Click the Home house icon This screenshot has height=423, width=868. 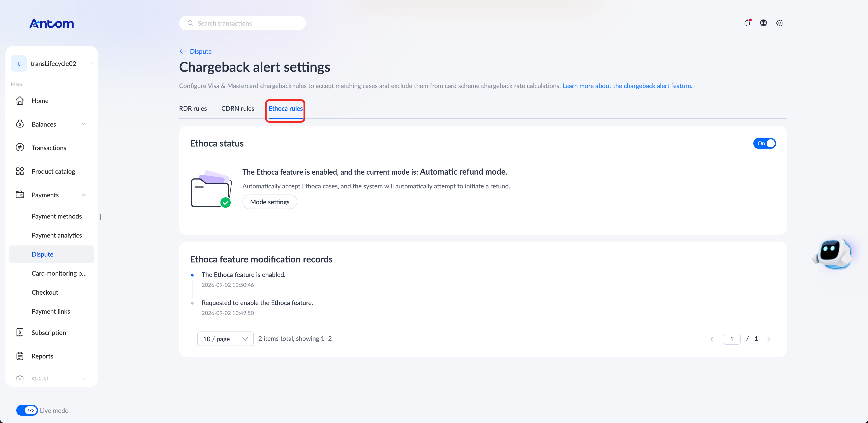(20, 101)
